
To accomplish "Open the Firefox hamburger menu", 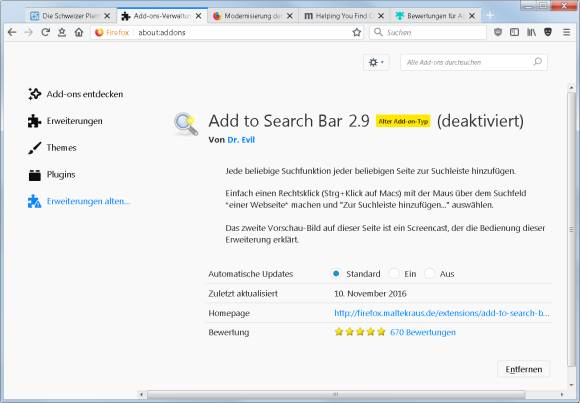I will (566, 33).
